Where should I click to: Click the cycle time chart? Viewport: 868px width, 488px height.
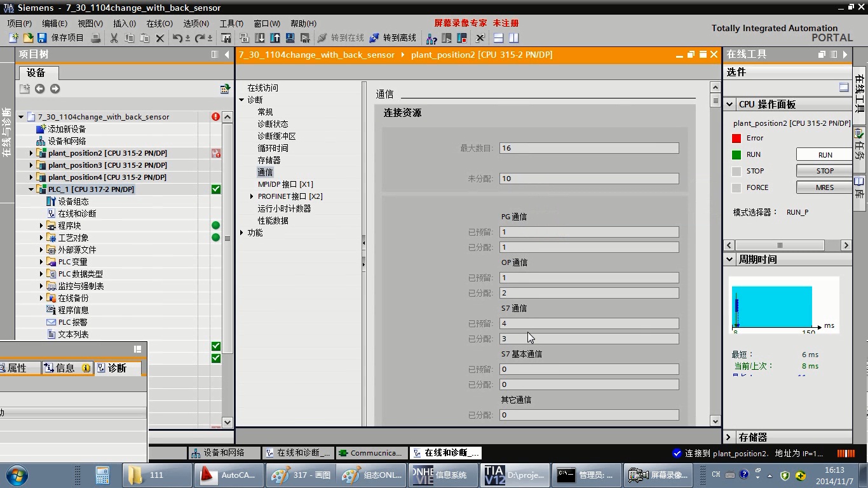point(783,306)
